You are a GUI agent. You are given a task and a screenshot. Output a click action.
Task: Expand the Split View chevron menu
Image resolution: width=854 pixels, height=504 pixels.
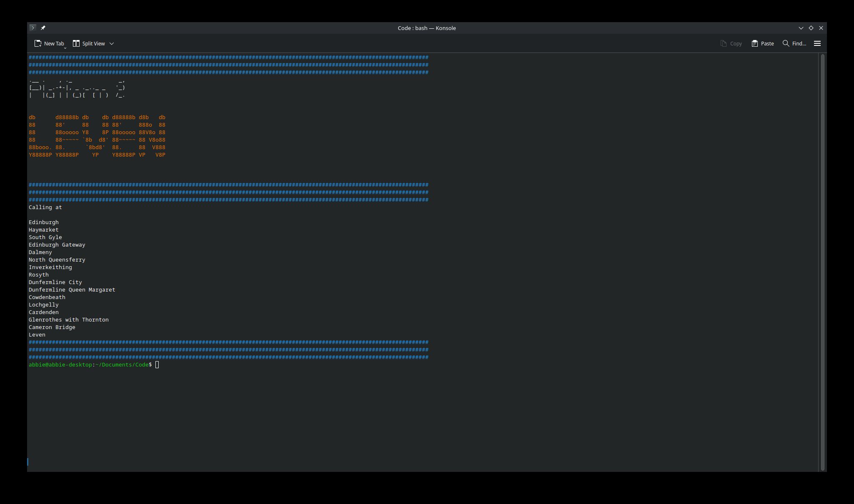point(112,43)
